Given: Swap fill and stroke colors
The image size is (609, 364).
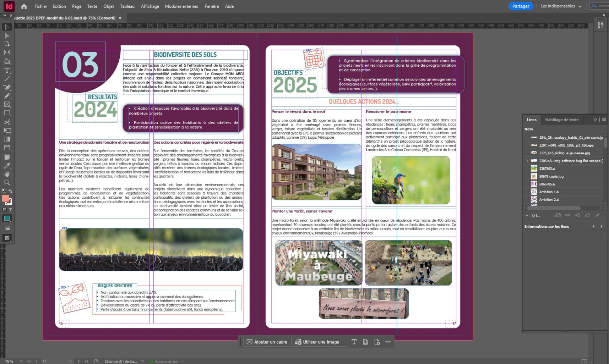Looking at the screenshot, I should 11,191.
